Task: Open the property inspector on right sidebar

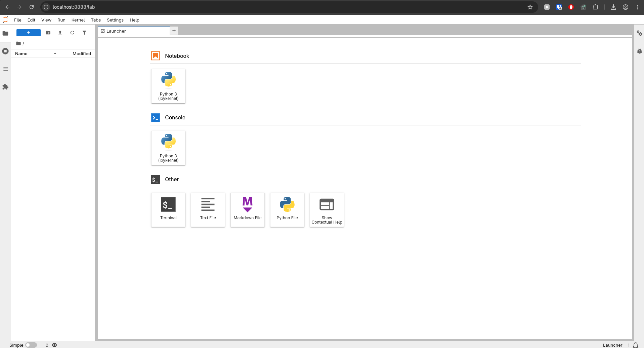Action: (x=639, y=33)
